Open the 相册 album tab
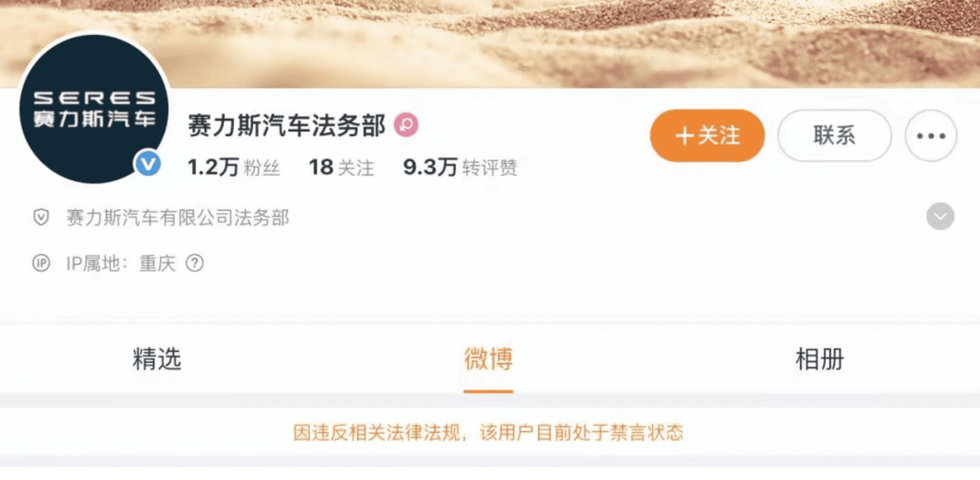This screenshot has width=980, height=480. coord(820,359)
